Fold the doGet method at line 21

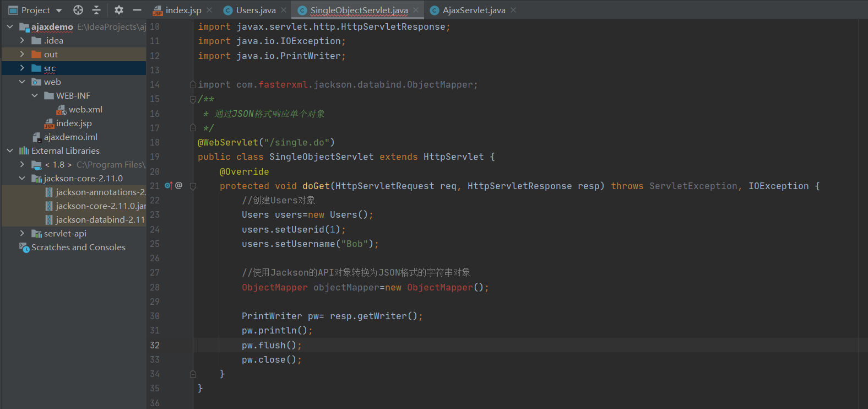point(193,186)
